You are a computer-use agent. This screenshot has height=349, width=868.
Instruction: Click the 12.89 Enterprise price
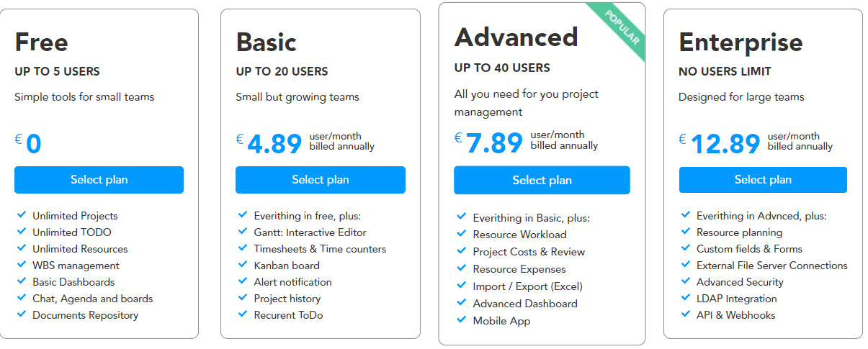click(725, 144)
